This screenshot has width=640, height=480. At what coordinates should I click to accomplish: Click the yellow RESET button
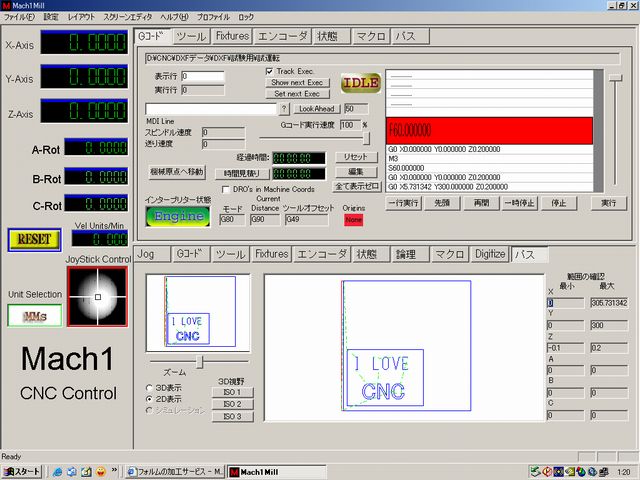(x=35, y=240)
